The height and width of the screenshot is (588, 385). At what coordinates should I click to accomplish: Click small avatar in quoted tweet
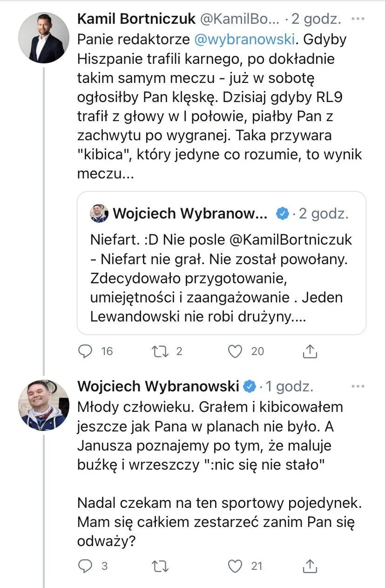coord(99,213)
